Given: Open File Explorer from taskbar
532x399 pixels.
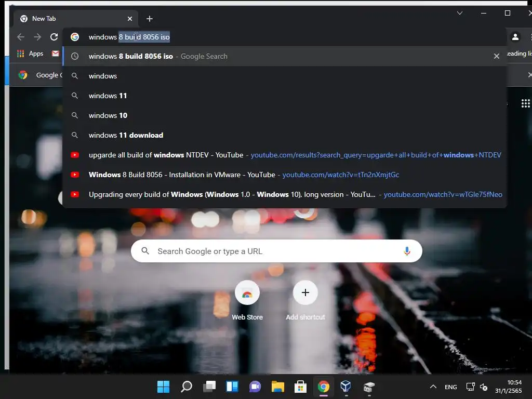Looking at the screenshot, I should 278,387.
